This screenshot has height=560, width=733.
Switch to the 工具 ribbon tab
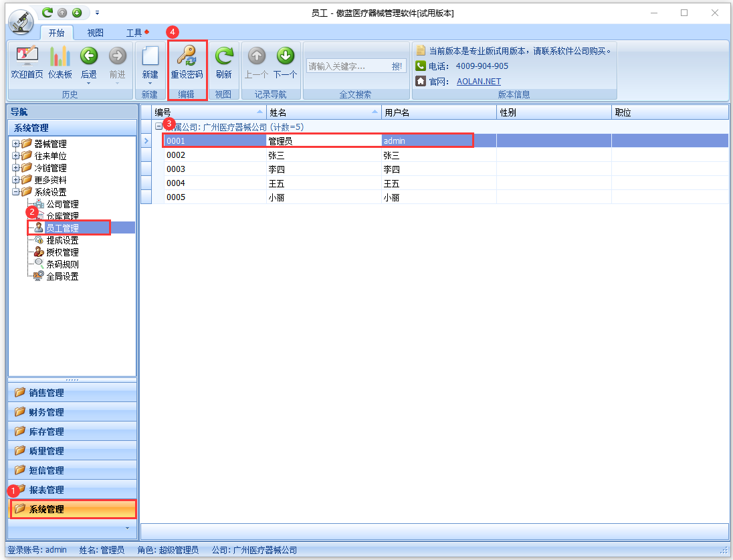pyautogui.click(x=134, y=33)
